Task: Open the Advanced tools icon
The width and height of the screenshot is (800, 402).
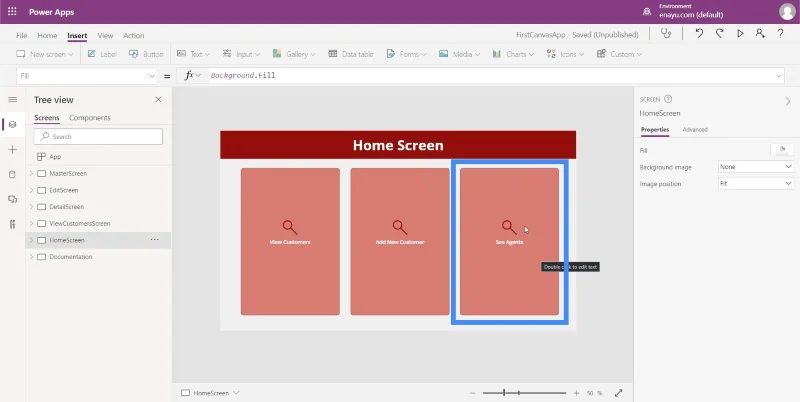Action: click(13, 224)
